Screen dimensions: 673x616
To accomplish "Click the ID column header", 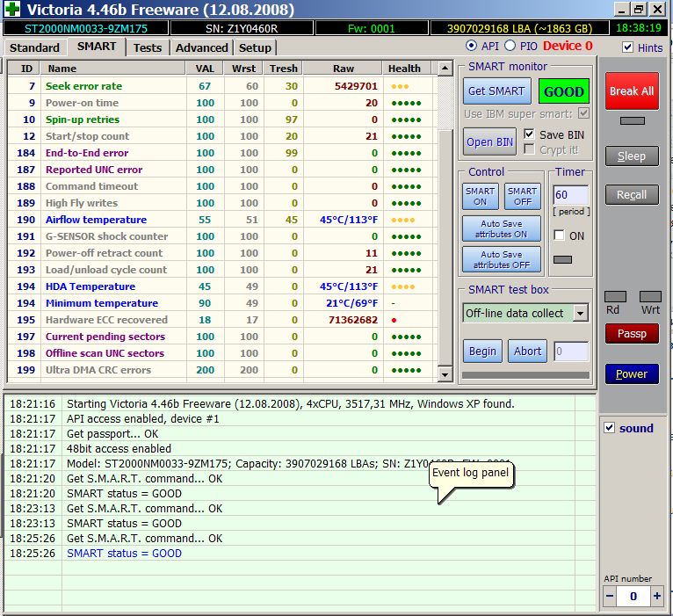I will [x=24, y=69].
